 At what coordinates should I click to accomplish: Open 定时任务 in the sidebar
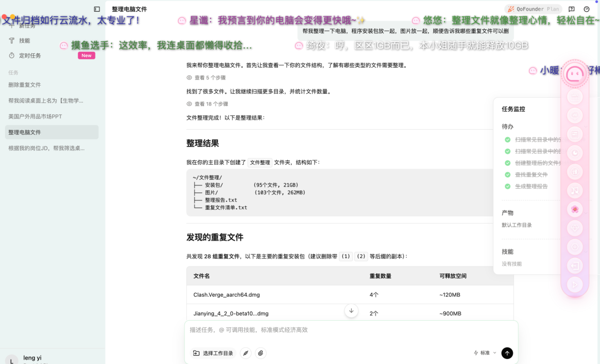point(30,55)
